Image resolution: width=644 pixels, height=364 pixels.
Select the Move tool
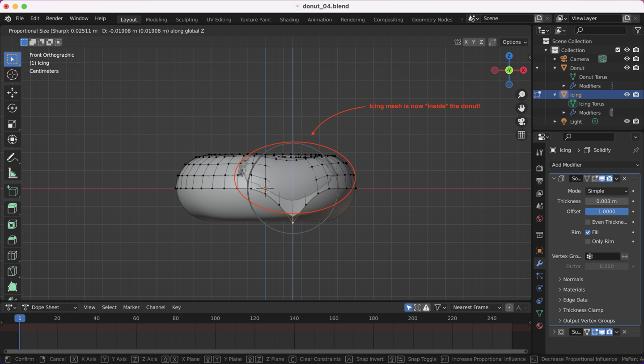click(12, 92)
